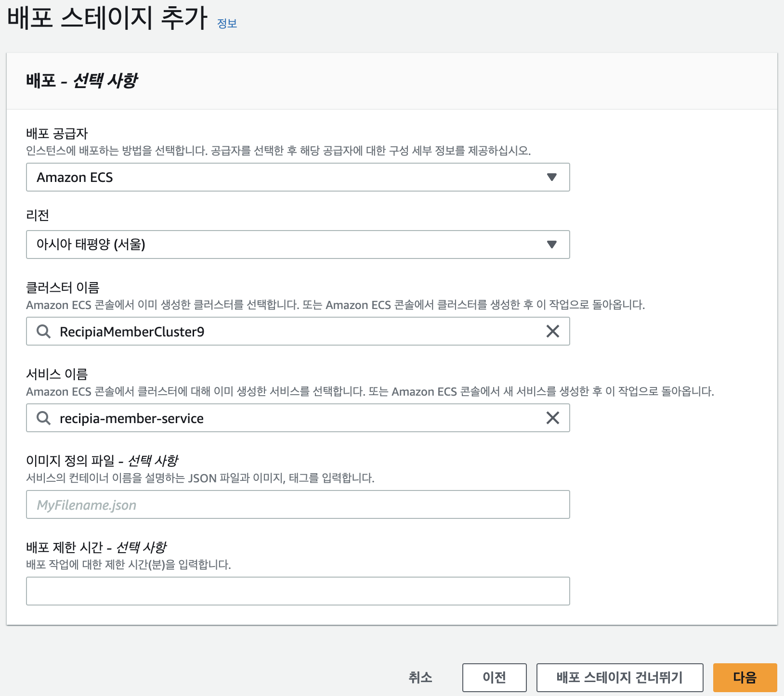Click the 배포 - 선택 사항 section header
The width and height of the screenshot is (784, 696).
pyautogui.click(x=83, y=80)
